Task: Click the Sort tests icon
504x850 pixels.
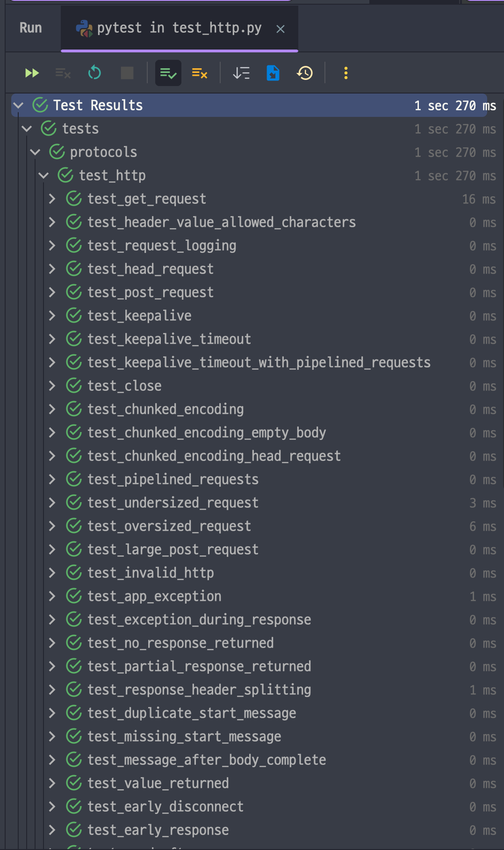Action: 241,73
